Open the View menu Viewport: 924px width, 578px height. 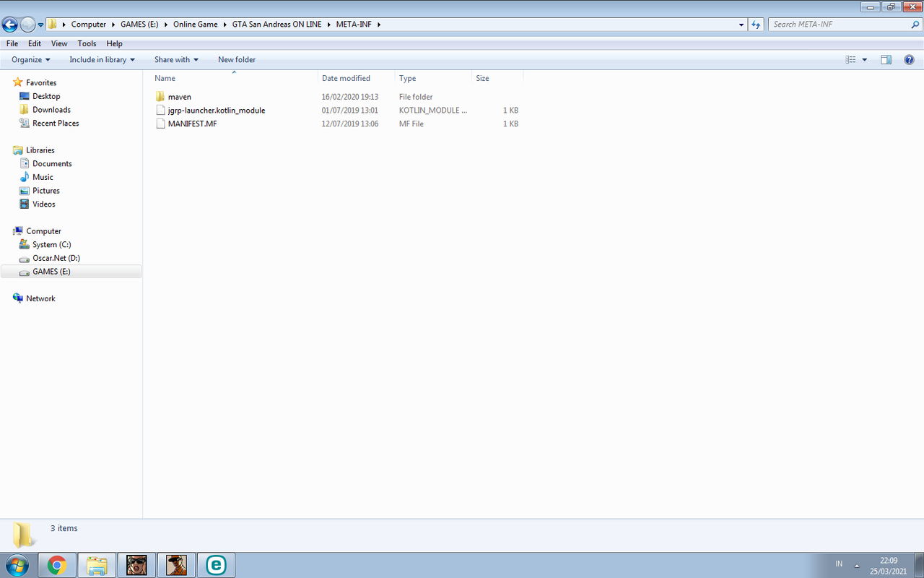coord(59,44)
